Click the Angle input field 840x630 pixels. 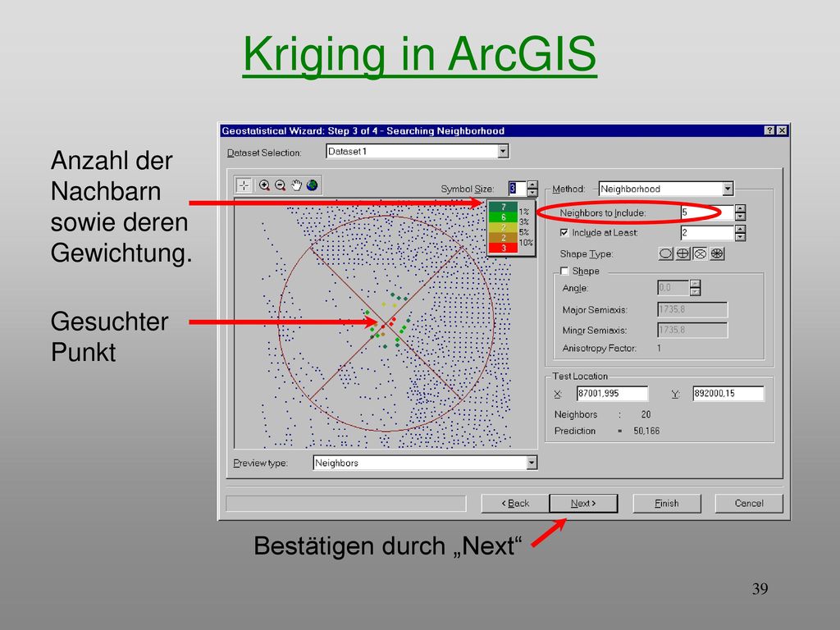[673, 288]
